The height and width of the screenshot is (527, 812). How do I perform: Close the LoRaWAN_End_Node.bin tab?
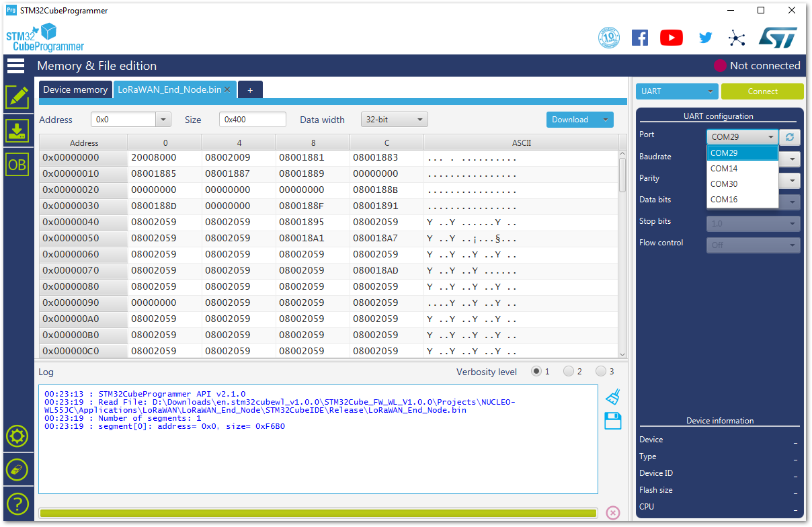click(227, 89)
